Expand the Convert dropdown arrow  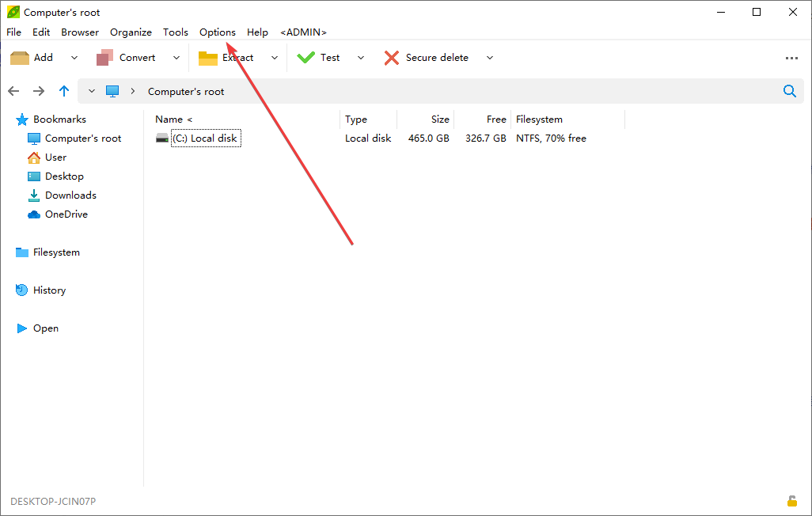click(x=176, y=58)
